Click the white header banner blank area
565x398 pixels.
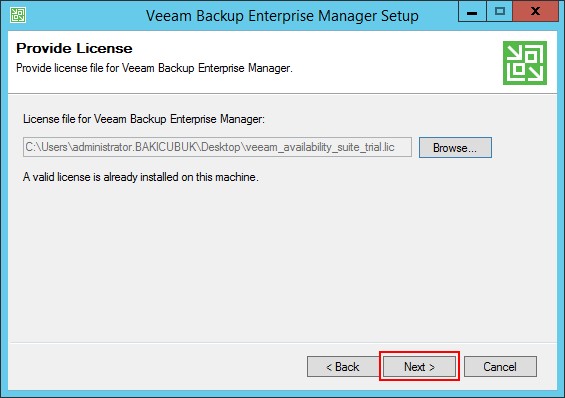point(396,61)
